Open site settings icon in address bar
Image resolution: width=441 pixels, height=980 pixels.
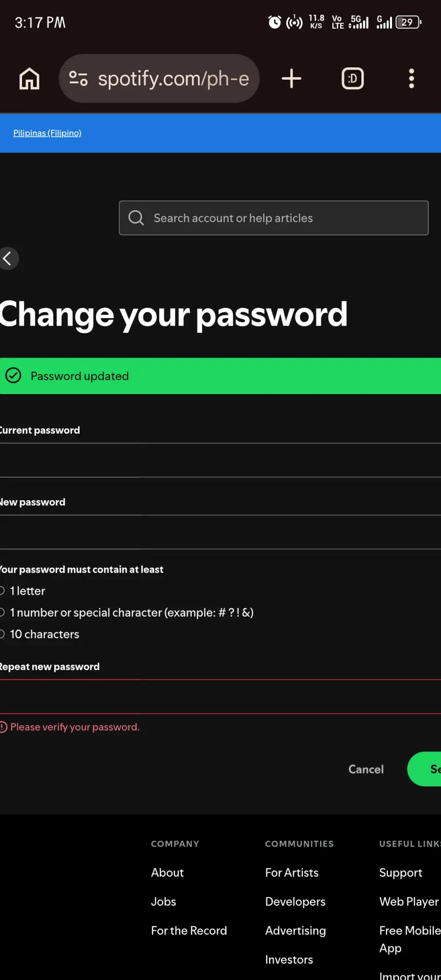tap(78, 79)
